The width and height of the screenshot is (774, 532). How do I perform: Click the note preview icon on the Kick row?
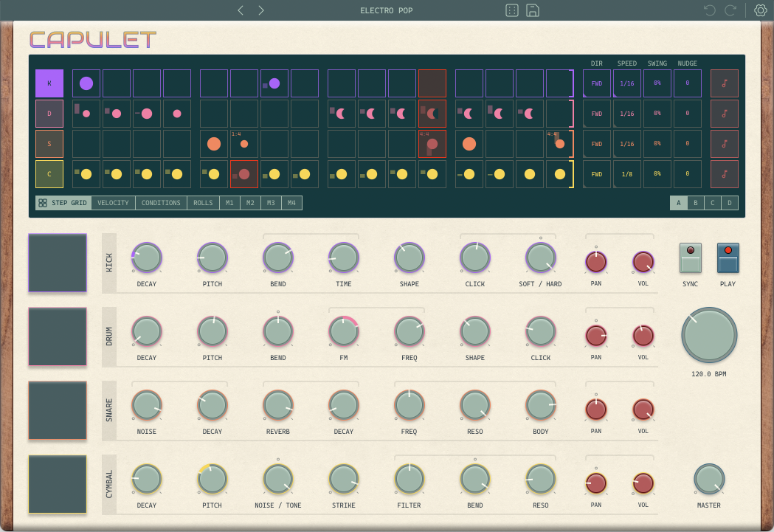click(724, 83)
